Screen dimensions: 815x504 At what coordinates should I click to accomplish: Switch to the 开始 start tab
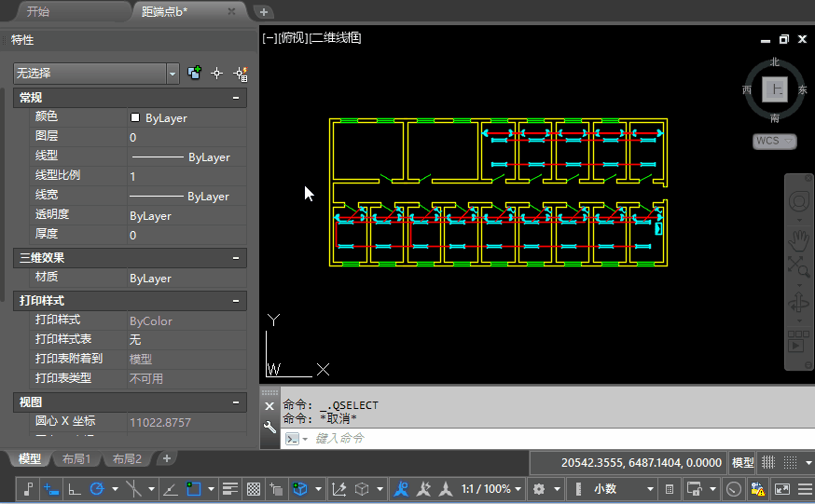pos(38,11)
